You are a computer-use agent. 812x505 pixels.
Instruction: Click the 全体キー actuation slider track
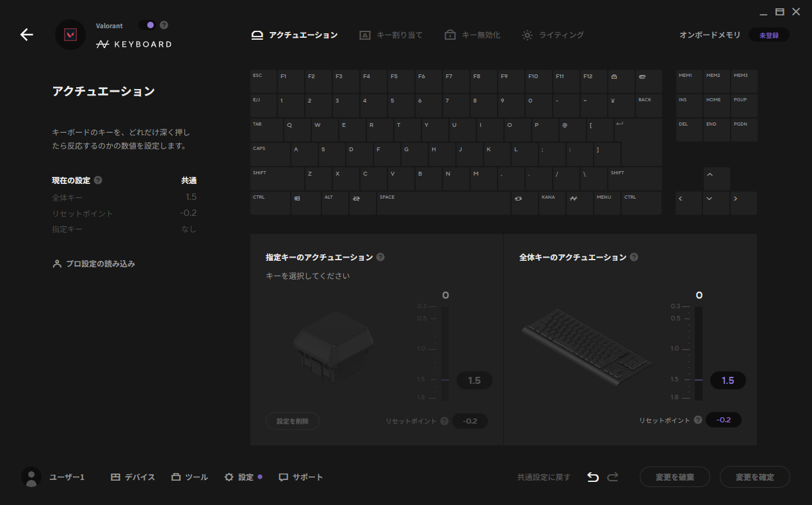click(699, 352)
